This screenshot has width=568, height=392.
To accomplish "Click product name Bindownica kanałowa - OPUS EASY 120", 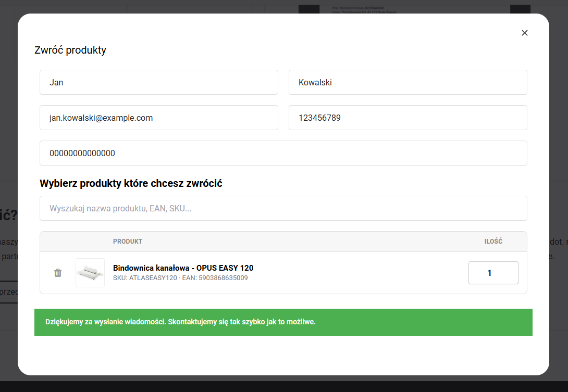I will click(x=183, y=268).
